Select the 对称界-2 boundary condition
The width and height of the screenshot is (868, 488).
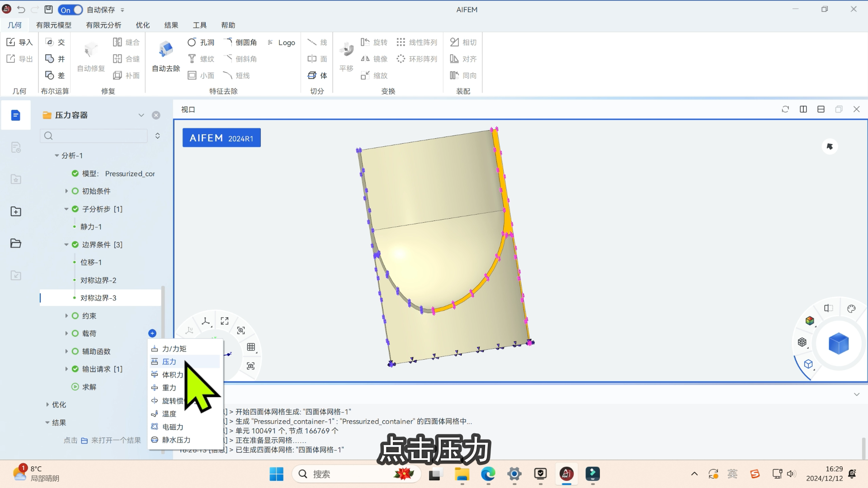coord(97,280)
